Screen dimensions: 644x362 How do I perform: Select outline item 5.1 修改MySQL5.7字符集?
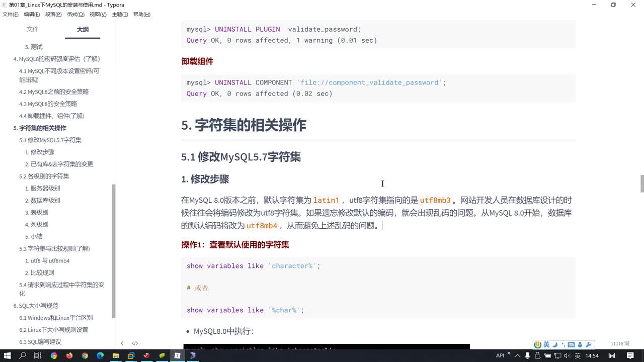tap(50, 140)
